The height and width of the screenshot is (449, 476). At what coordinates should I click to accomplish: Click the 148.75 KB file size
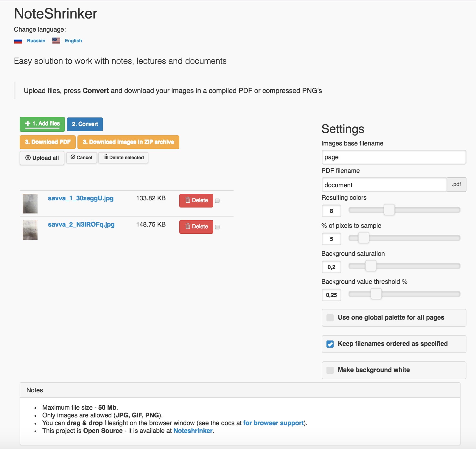point(151,224)
